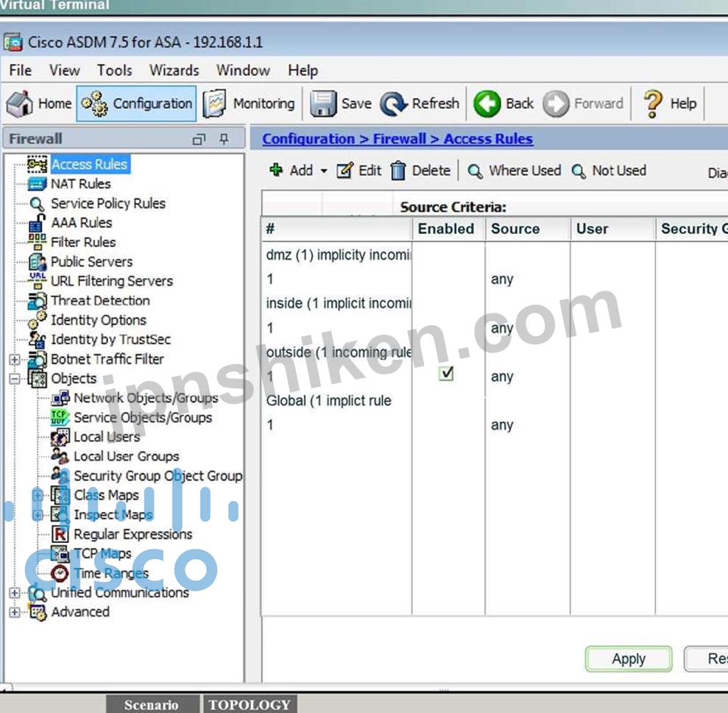Collapse the Objects tree node
This screenshot has width=728, height=713.
click(x=15, y=379)
